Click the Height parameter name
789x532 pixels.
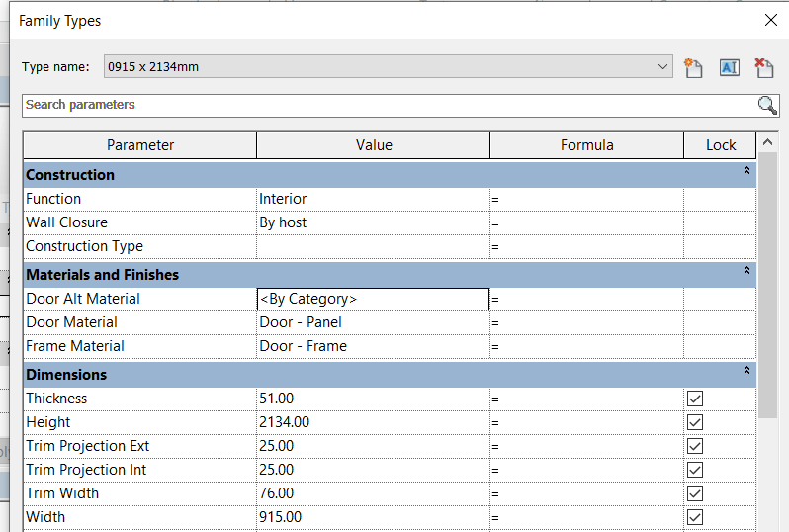point(48,422)
